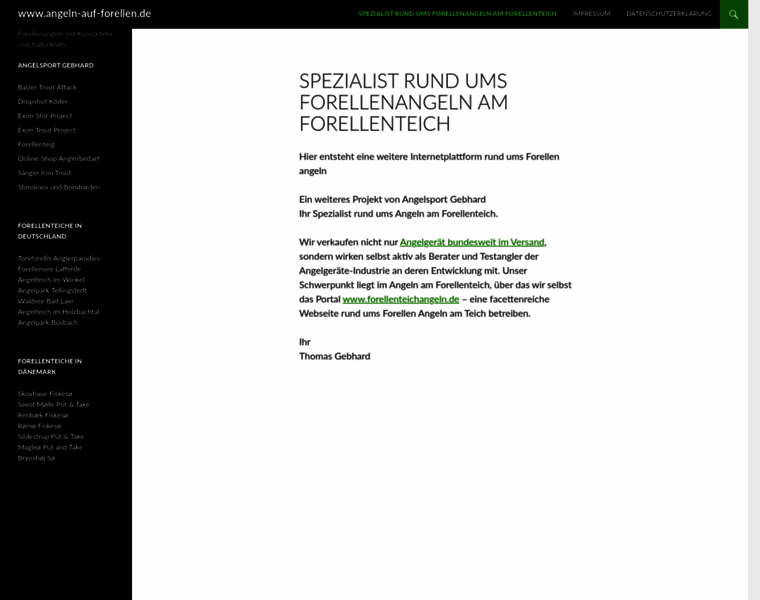Click the Angelsport Gebhard sidebar heading

56,65
